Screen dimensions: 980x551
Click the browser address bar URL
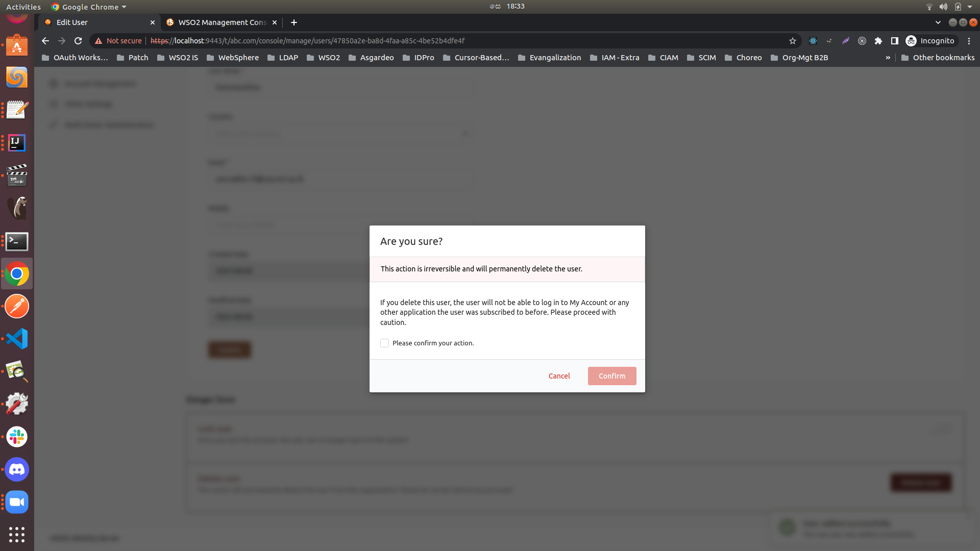pyautogui.click(x=306, y=41)
